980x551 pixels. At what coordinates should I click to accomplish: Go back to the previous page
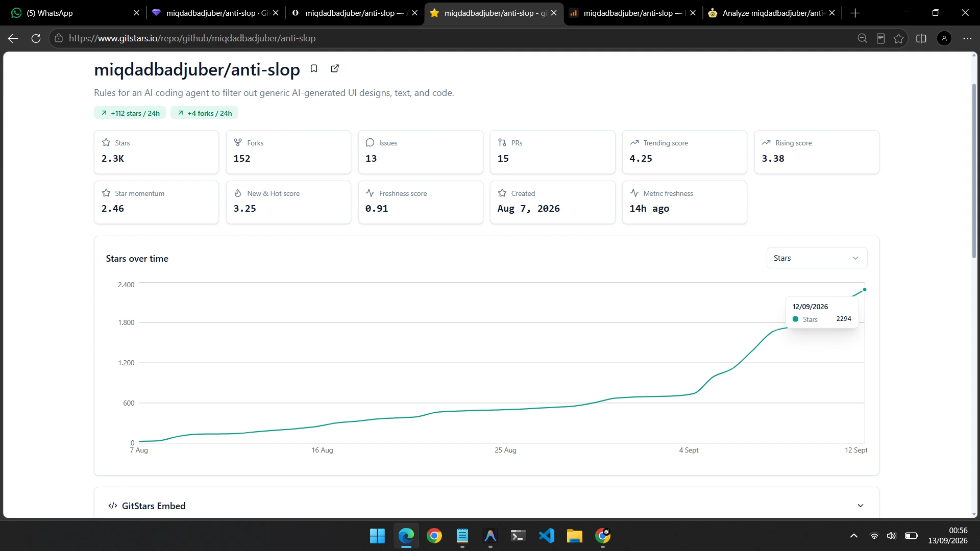coord(13,38)
